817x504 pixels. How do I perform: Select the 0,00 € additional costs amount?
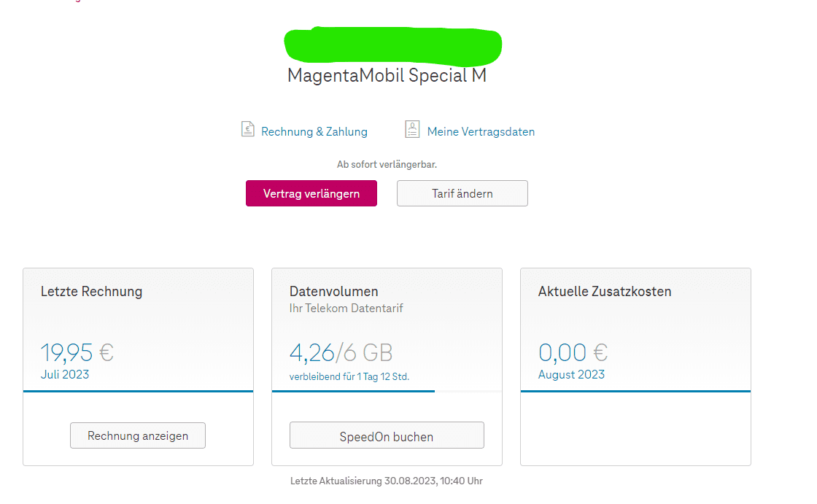(x=573, y=353)
